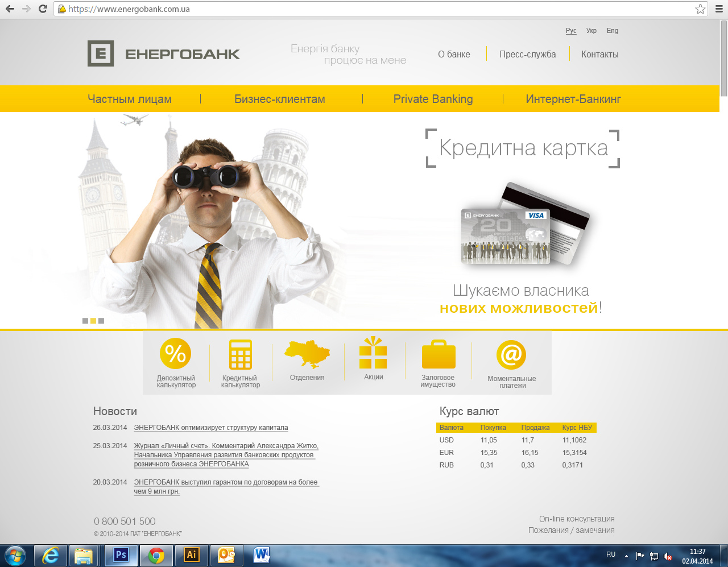The width and height of the screenshot is (728, 567).
Task: Switch site language to Eng
Action: 613,31
